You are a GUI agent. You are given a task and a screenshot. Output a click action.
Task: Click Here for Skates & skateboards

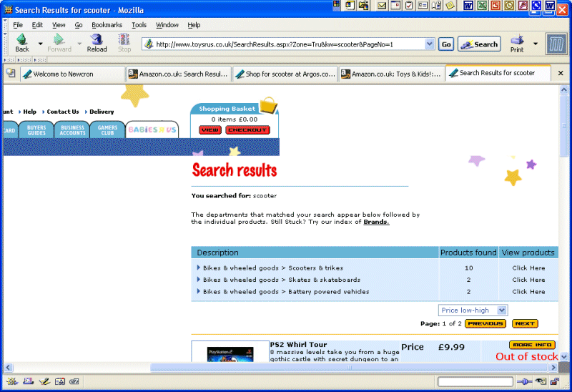point(528,280)
